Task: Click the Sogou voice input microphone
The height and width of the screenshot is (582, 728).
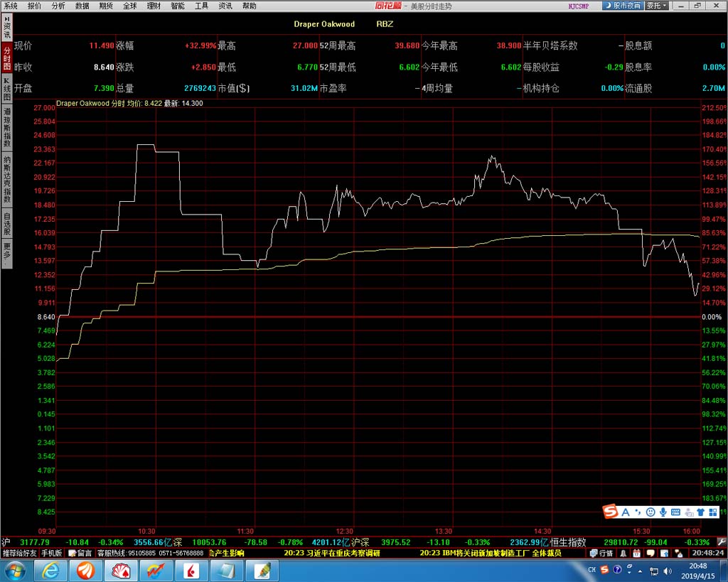Action: pyautogui.click(x=663, y=512)
